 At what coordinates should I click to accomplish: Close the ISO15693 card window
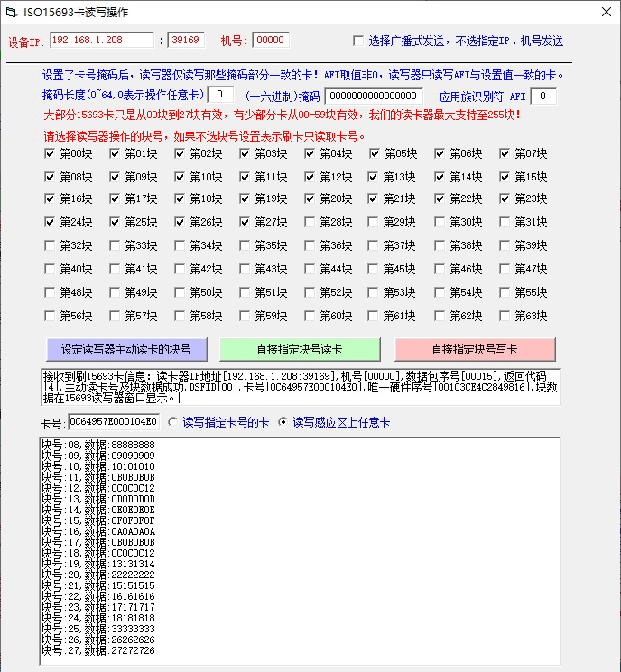pyautogui.click(x=602, y=12)
